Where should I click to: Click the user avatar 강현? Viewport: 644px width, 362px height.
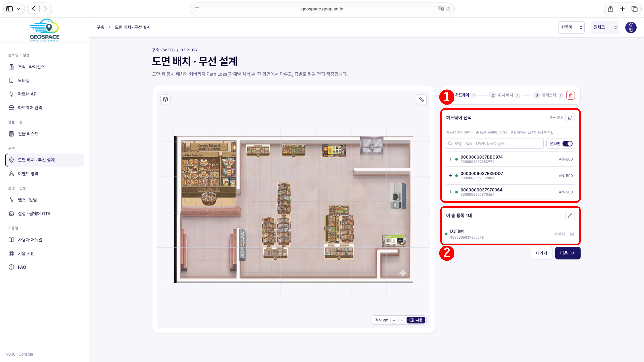631,27
